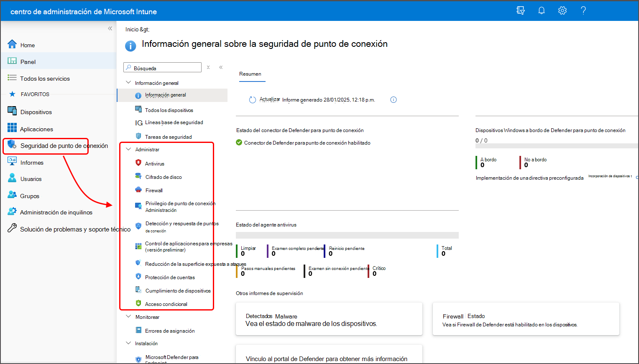Click the Seguridad de punto de conexión shield icon
This screenshot has width=639, height=364.
[x=12, y=145]
